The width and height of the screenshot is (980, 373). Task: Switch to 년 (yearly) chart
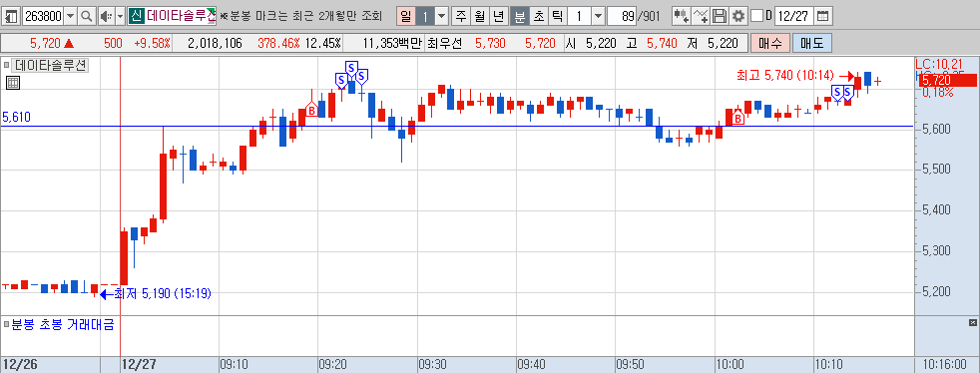coord(498,16)
